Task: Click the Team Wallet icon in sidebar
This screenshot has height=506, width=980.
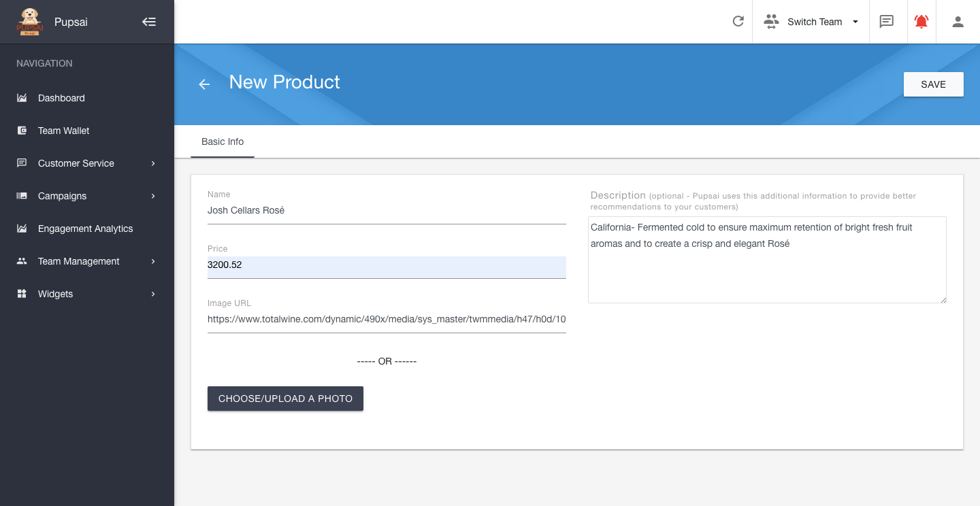Action: click(22, 131)
